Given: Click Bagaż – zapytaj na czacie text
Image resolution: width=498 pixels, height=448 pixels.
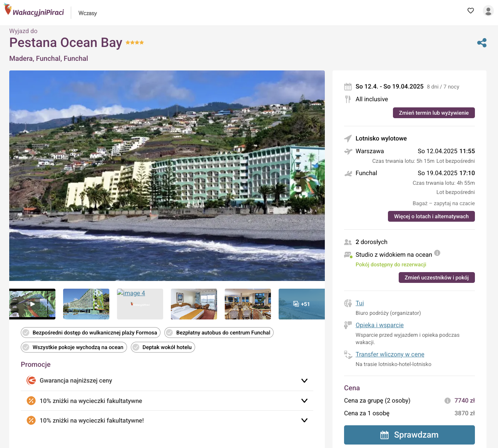Looking at the screenshot, I should click(x=444, y=204).
